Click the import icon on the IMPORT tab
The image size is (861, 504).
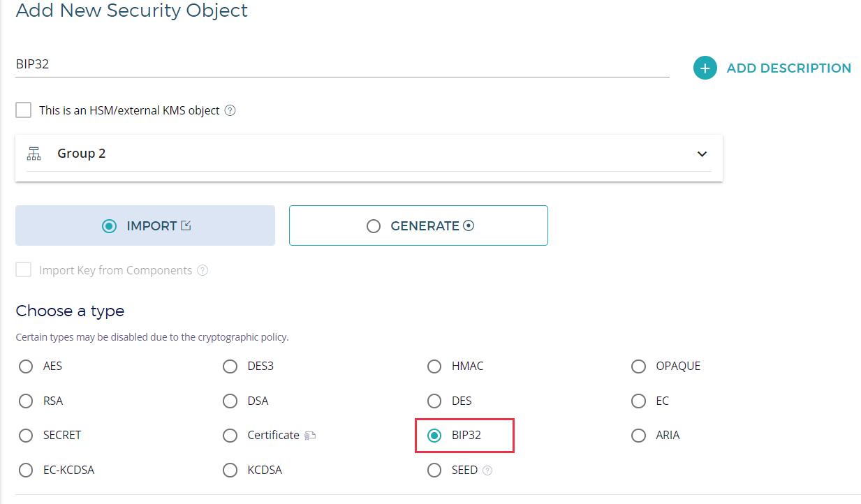pos(186,225)
